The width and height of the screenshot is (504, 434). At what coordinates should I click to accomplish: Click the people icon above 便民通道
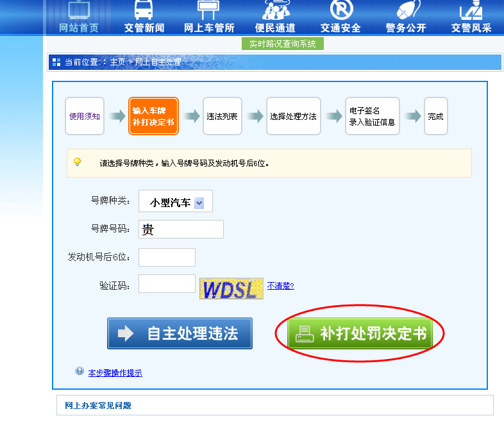(x=276, y=10)
